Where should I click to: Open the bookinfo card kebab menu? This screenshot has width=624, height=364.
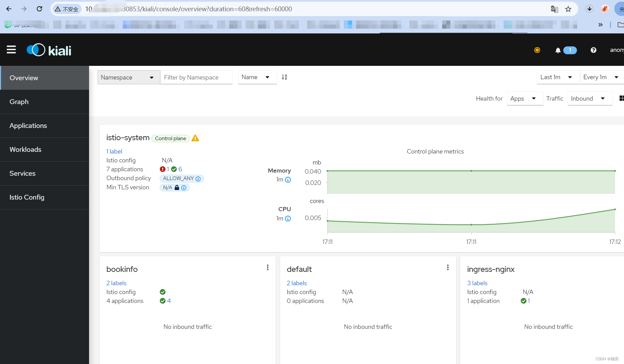point(268,267)
